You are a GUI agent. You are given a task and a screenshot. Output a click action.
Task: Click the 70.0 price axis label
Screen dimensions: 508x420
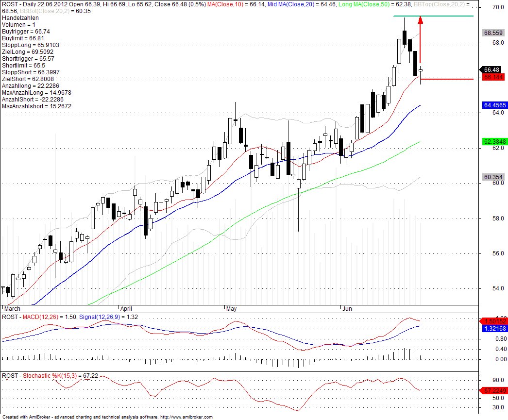pos(498,7)
